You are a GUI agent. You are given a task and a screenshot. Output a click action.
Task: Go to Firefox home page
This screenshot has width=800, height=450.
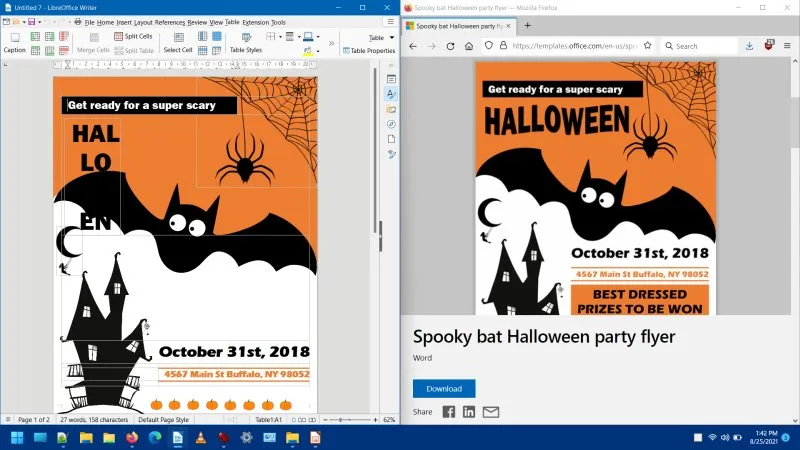tap(469, 46)
